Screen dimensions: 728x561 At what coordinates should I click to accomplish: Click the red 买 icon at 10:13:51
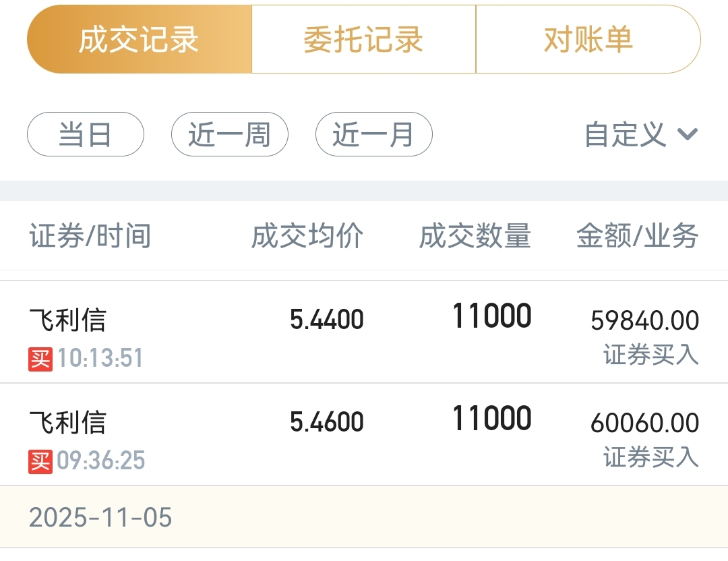[x=40, y=358]
